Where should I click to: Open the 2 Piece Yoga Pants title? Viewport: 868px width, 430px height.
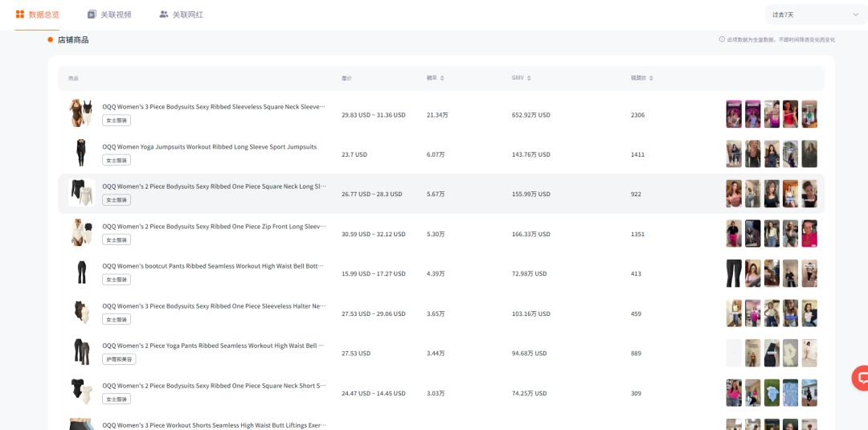[x=213, y=346]
